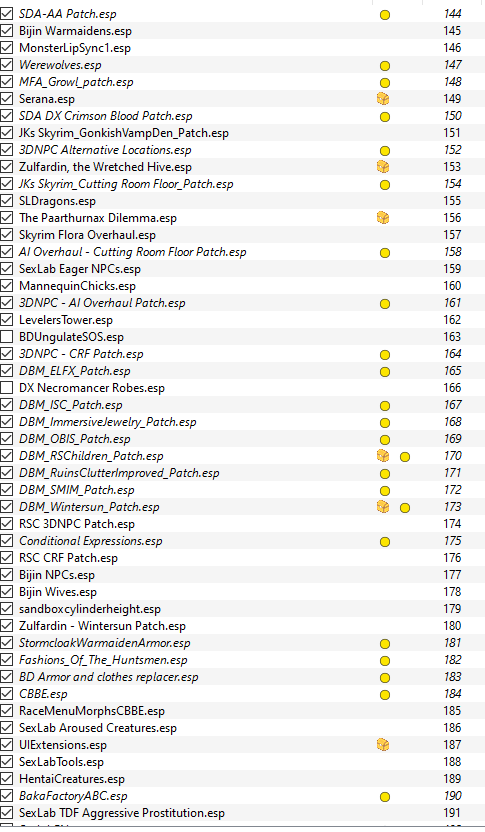Click the yellow flag icon for MFA_Growl_patch.esp
485x832 pixels.
(385, 83)
